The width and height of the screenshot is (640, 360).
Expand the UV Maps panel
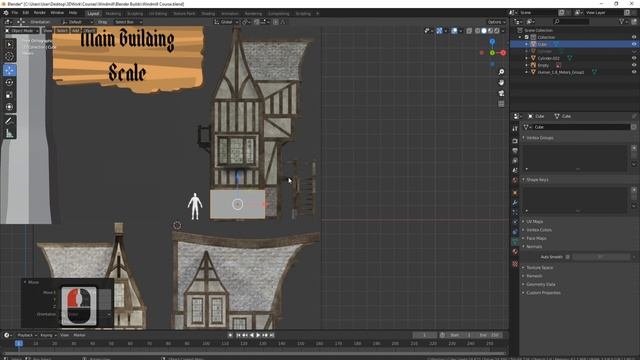[524, 221]
